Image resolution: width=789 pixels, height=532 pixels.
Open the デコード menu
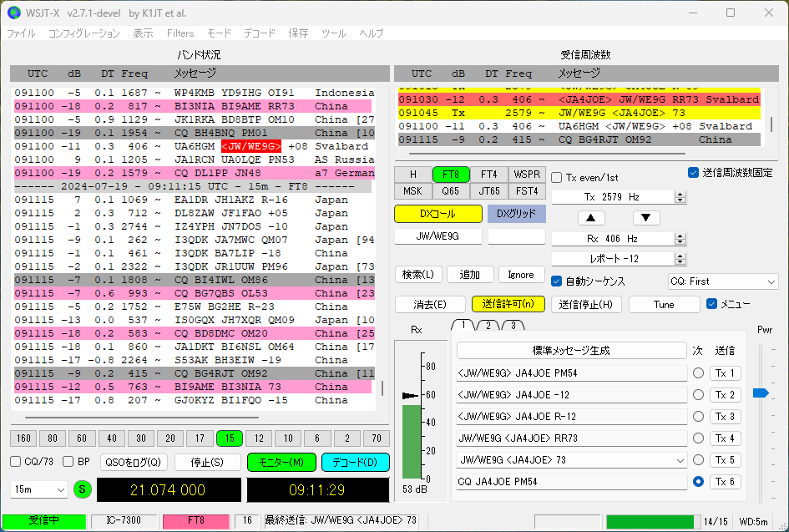[260, 33]
